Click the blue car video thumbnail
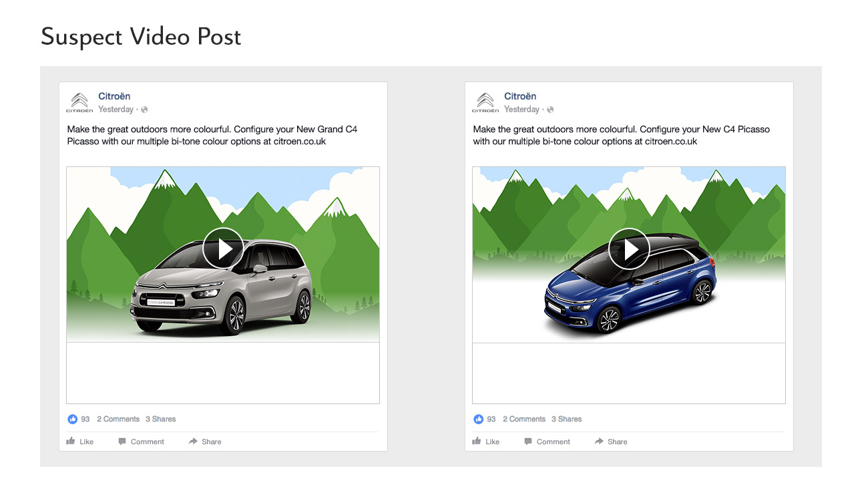The width and height of the screenshot is (868, 501). pyautogui.click(x=629, y=255)
